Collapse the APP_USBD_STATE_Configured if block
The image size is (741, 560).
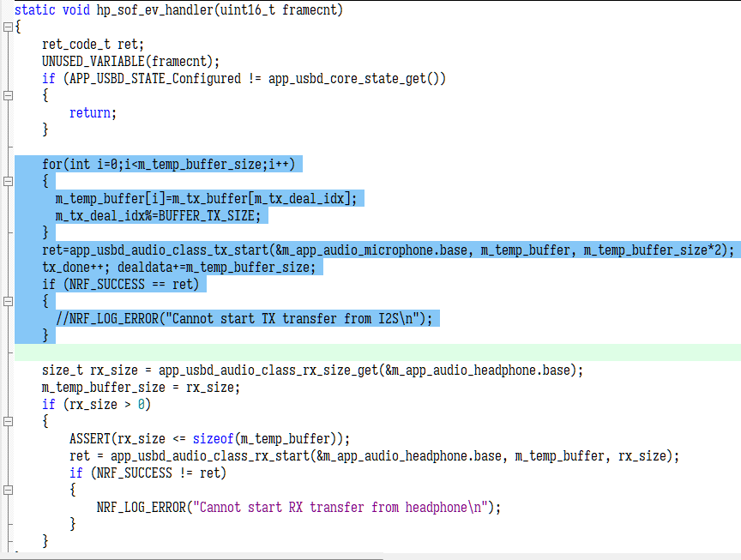pyautogui.click(x=8, y=96)
